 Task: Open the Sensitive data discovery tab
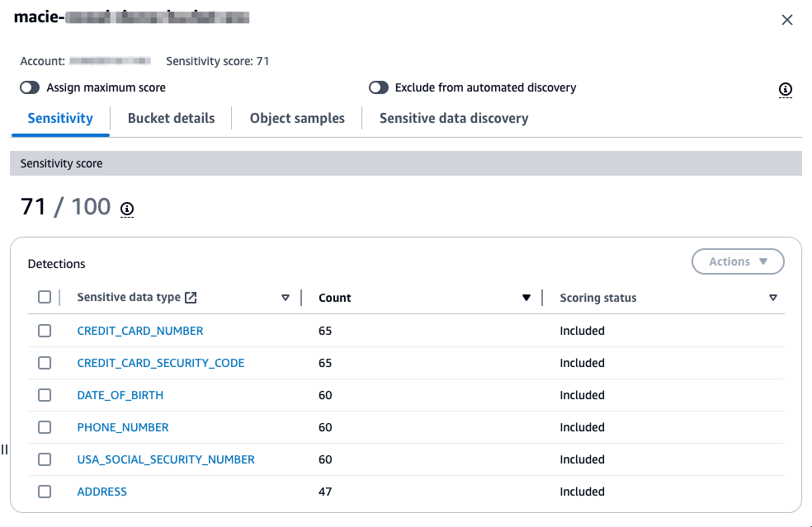coord(453,118)
